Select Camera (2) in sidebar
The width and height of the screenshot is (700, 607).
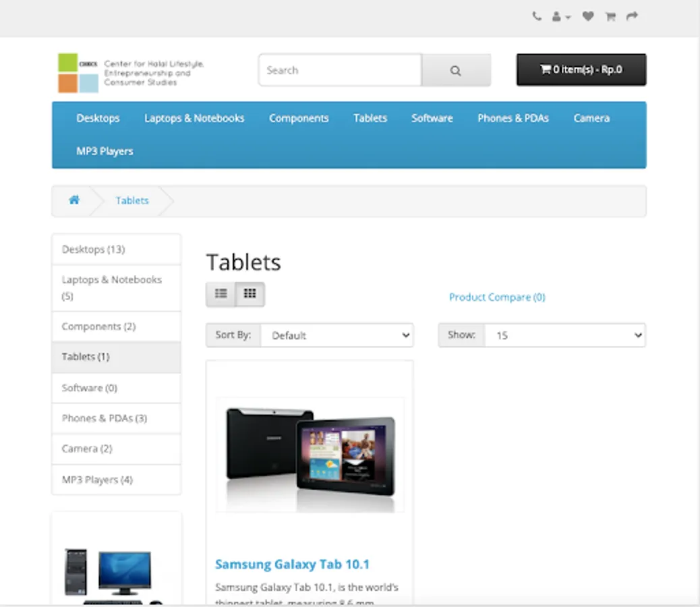(x=116, y=449)
